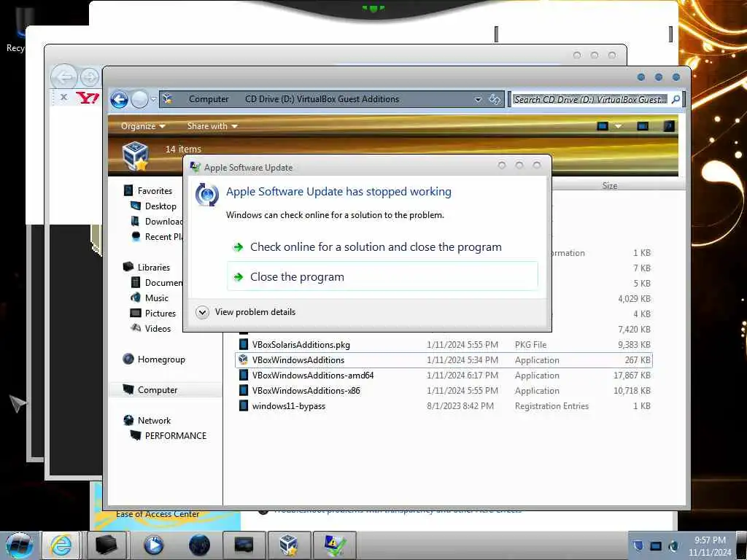Click the Apple Software Update globe icon
This screenshot has height=560, width=747.
coord(206,194)
